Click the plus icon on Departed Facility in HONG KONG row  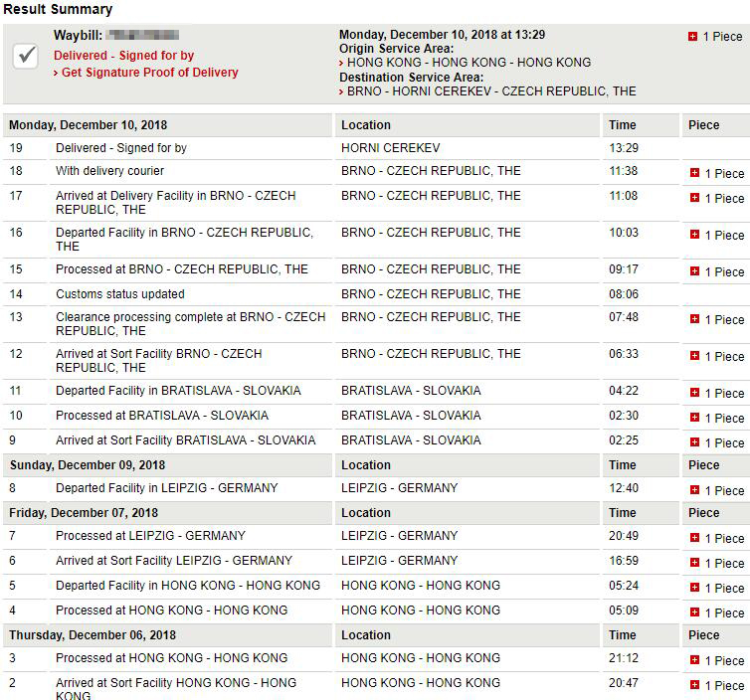coord(694,588)
